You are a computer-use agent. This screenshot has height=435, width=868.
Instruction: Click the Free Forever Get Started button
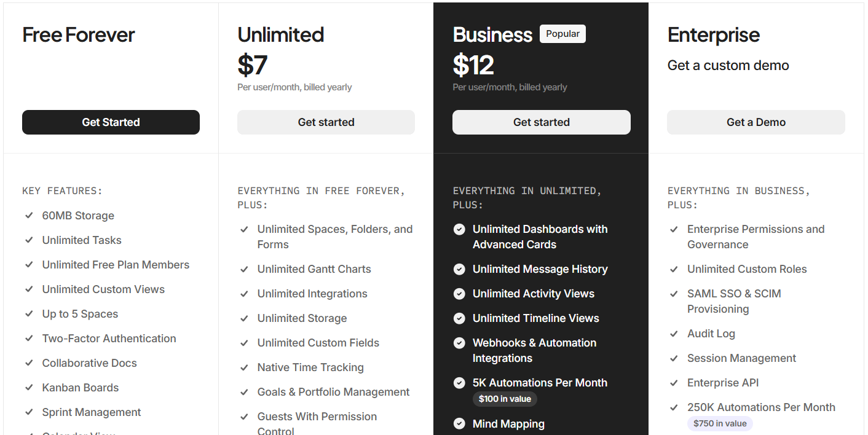(111, 122)
